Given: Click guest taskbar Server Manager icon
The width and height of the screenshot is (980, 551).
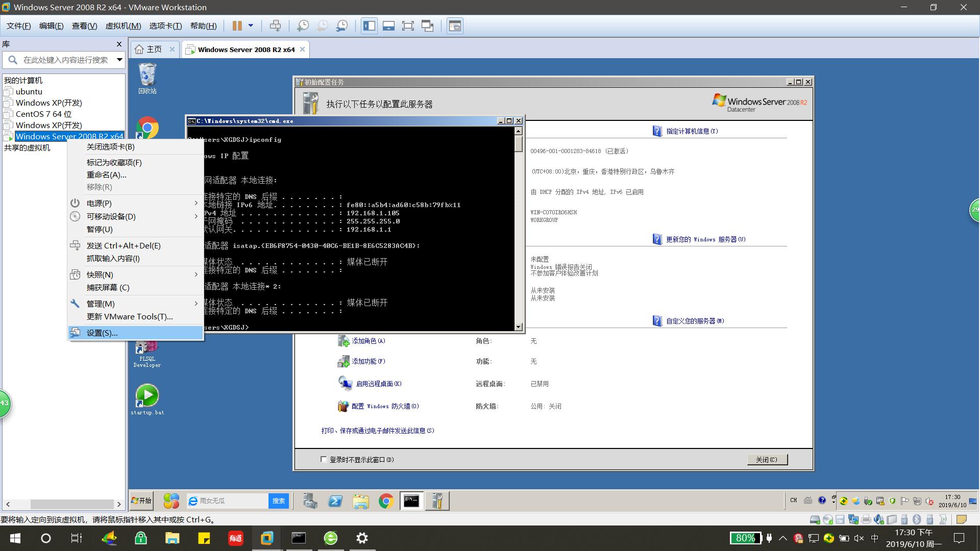Looking at the screenshot, I should tap(309, 501).
